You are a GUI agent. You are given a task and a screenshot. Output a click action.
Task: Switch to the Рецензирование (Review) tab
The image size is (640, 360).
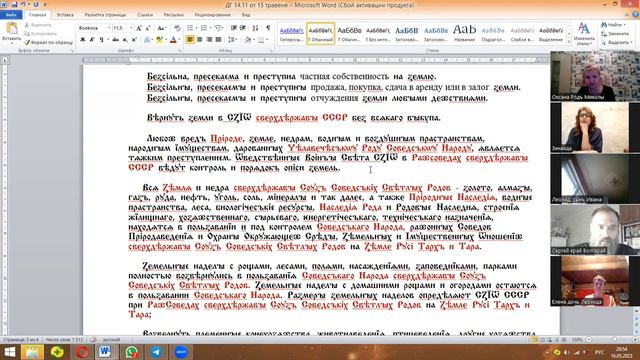[213, 15]
